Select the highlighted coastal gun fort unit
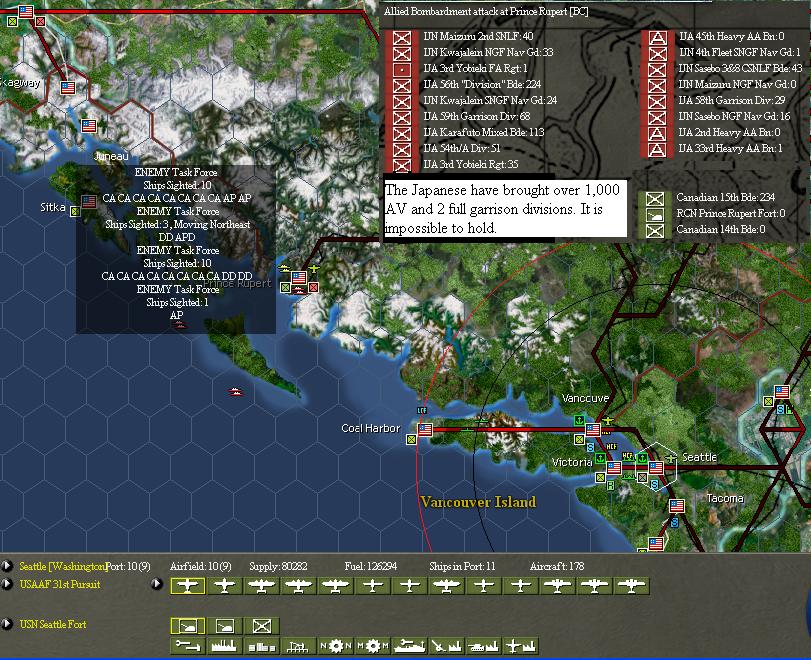 point(188,626)
